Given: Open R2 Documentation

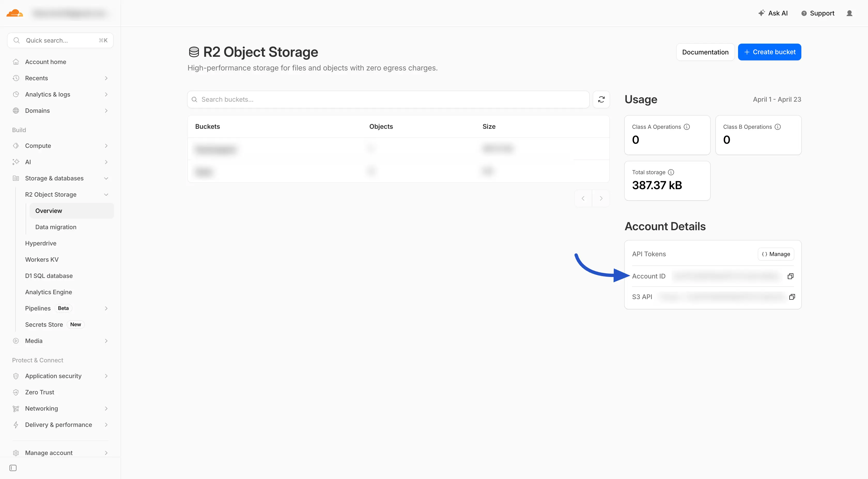Looking at the screenshot, I should [x=705, y=52].
